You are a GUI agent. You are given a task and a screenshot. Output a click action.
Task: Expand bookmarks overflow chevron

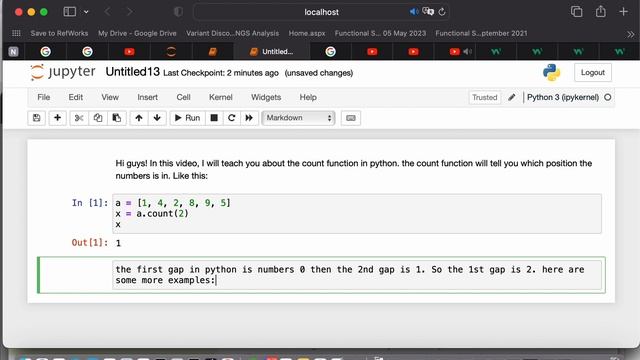[x=631, y=35]
